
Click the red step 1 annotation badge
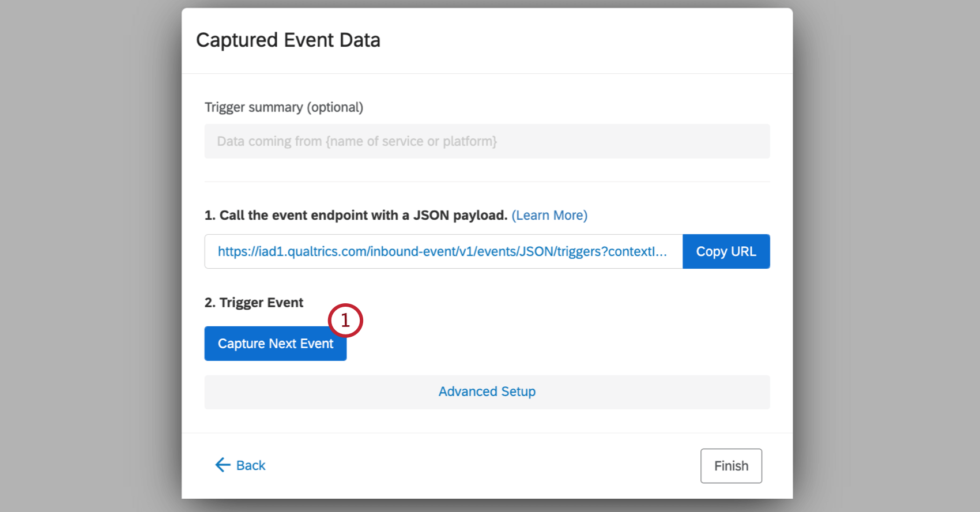pos(345,320)
